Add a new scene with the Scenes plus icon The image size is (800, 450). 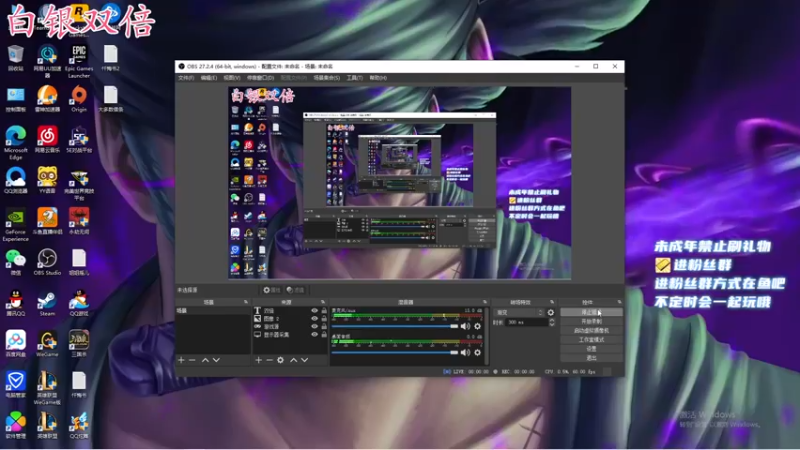(x=181, y=360)
